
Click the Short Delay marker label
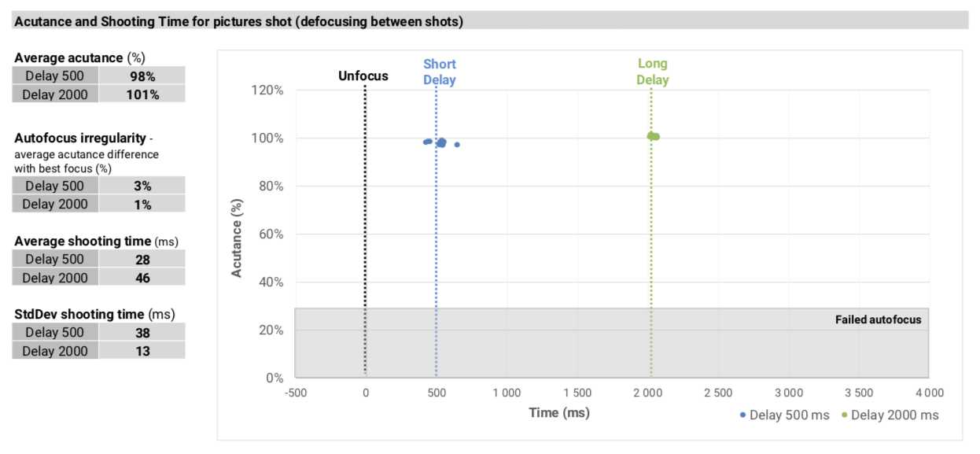click(x=439, y=72)
